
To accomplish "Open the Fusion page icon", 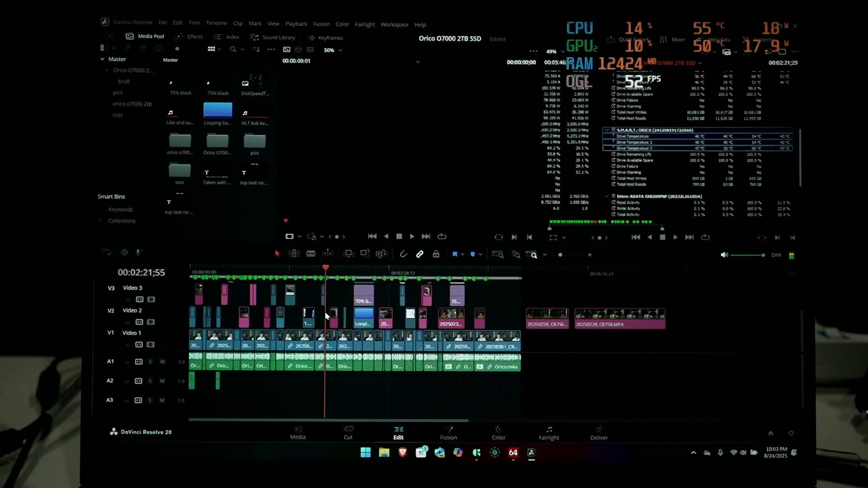I will coord(448,432).
